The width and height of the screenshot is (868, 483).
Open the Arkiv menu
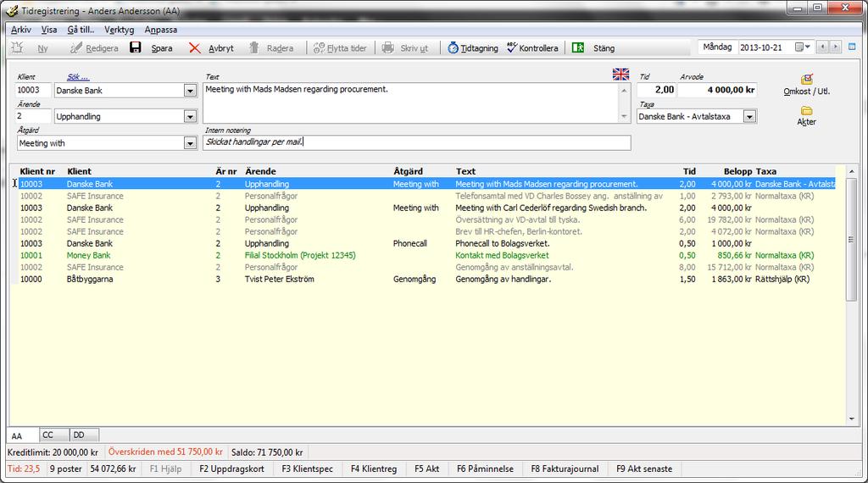pyautogui.click(x=21, y=30)
